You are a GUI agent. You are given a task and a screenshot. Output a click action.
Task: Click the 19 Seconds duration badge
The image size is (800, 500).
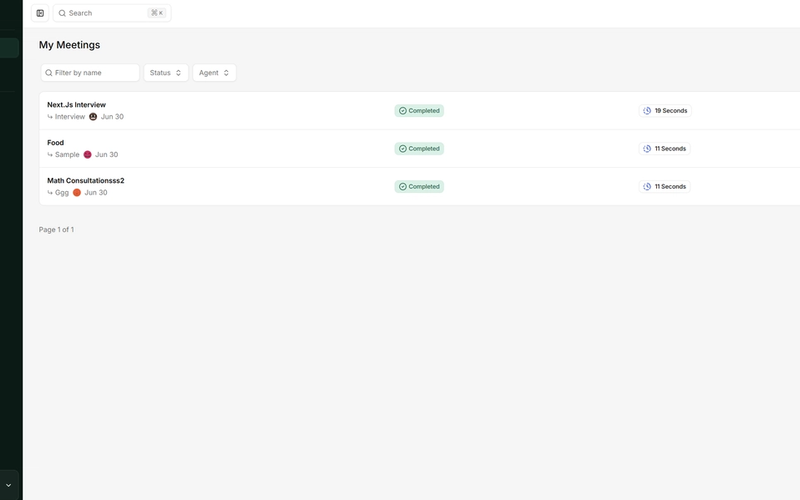(665, 111)
